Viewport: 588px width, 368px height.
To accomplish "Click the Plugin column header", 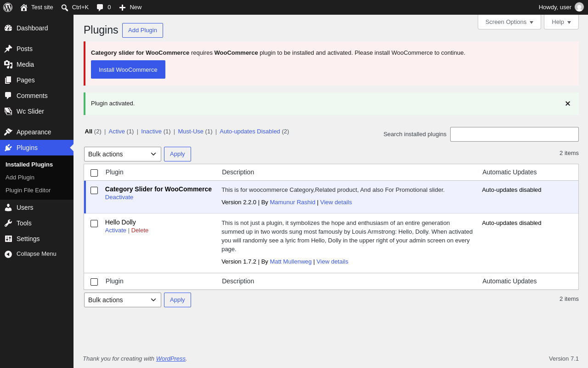I will click(x=114, y=172).
